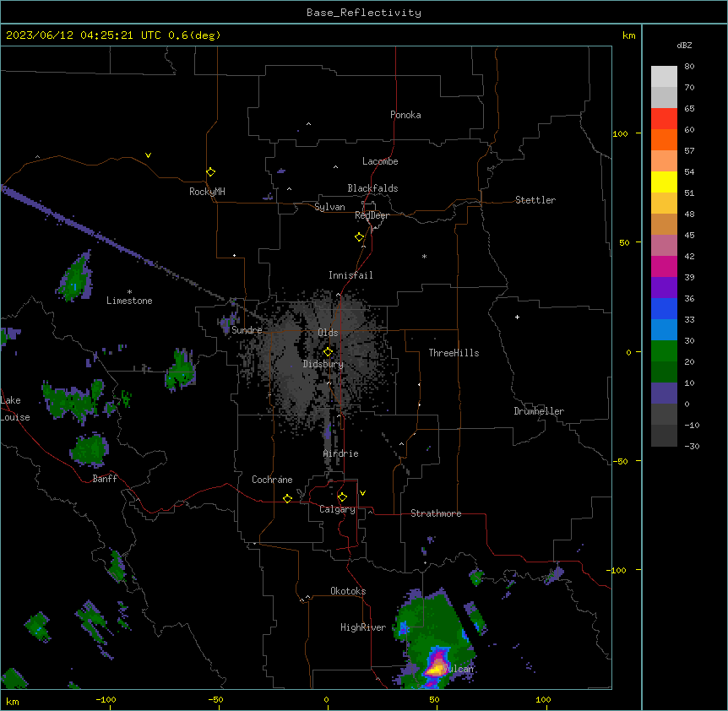The image size is (728, 711).
Task: Click the yellow diamond marker near RockyMH
Action: coord(210,171)
